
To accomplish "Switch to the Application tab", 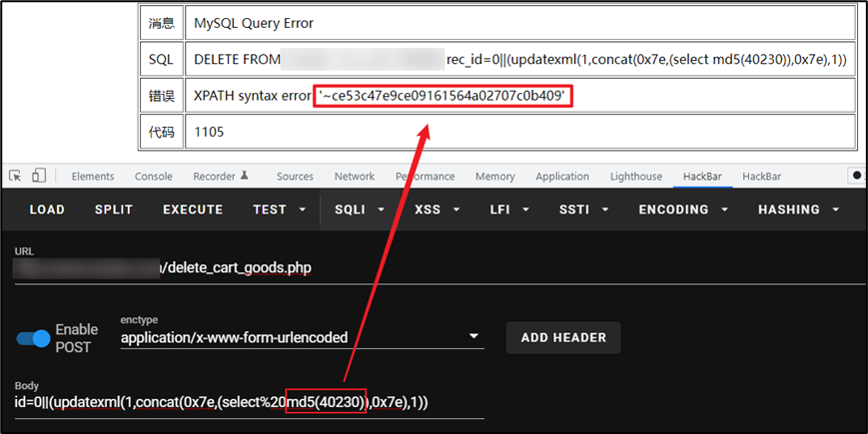I will tap(562, 177).
